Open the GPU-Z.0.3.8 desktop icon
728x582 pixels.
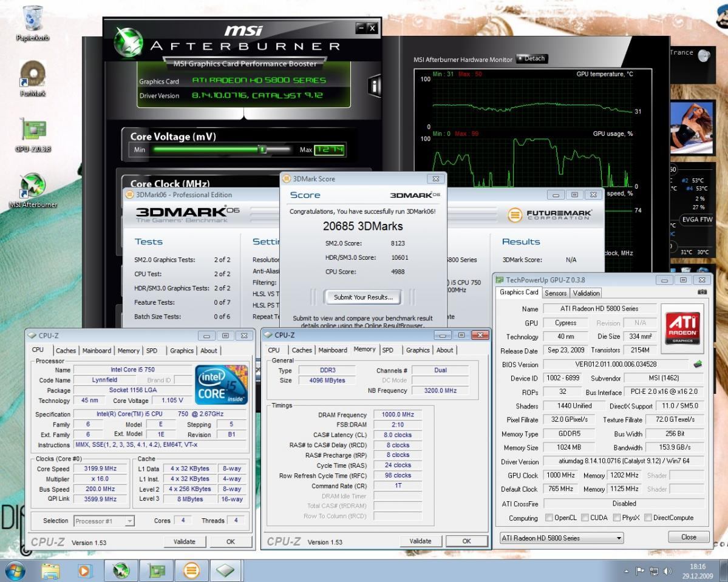[33, 130]
